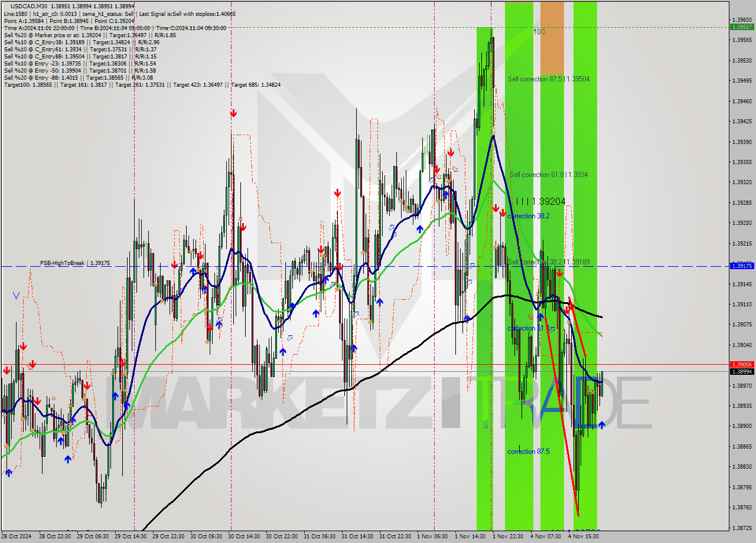Click the 'FSB-HighToBreak | 1.39175' label
756x543 pixels.
pos(75,263)
